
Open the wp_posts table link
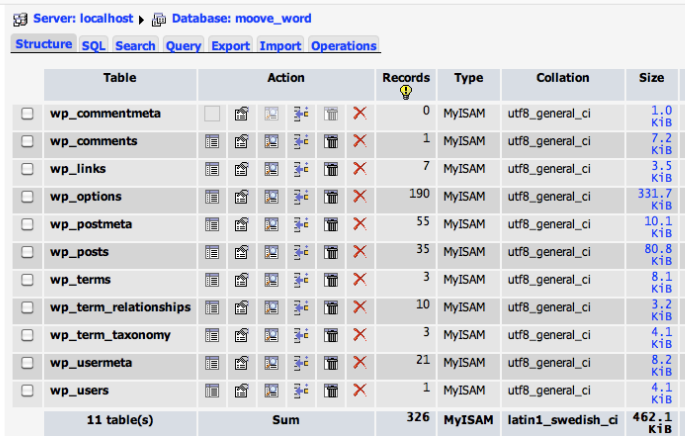click(79, 252)
